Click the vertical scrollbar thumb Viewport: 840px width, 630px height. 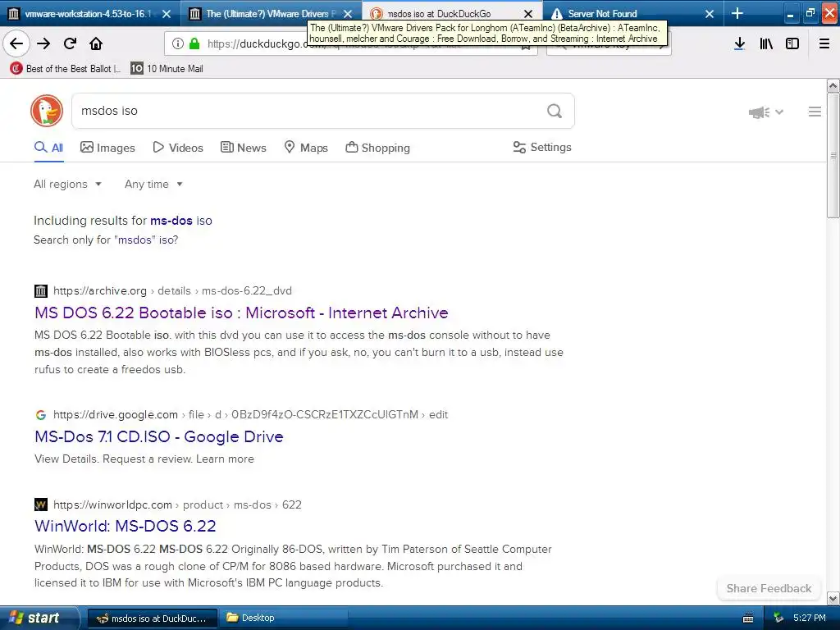point(833,155)
